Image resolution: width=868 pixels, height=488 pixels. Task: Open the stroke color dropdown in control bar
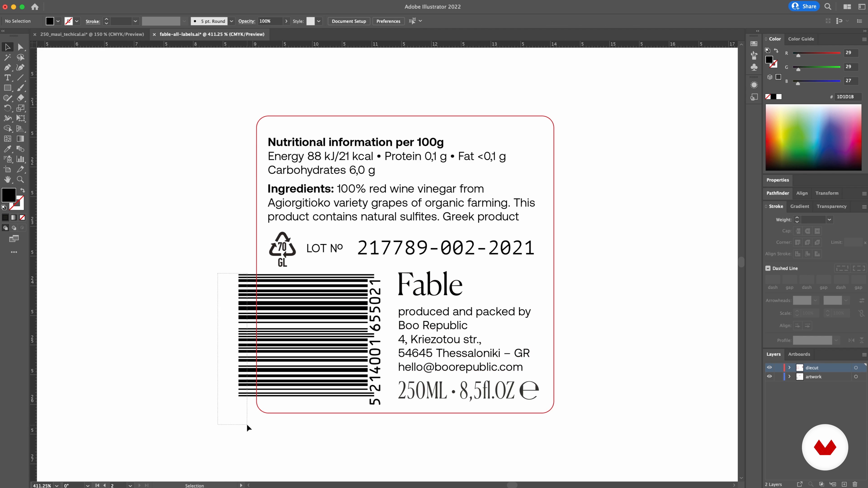[x=77, y=21]
